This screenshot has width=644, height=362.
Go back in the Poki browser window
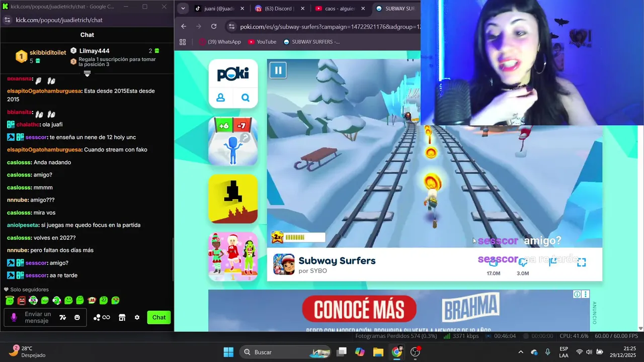click(x=184, y=26)
